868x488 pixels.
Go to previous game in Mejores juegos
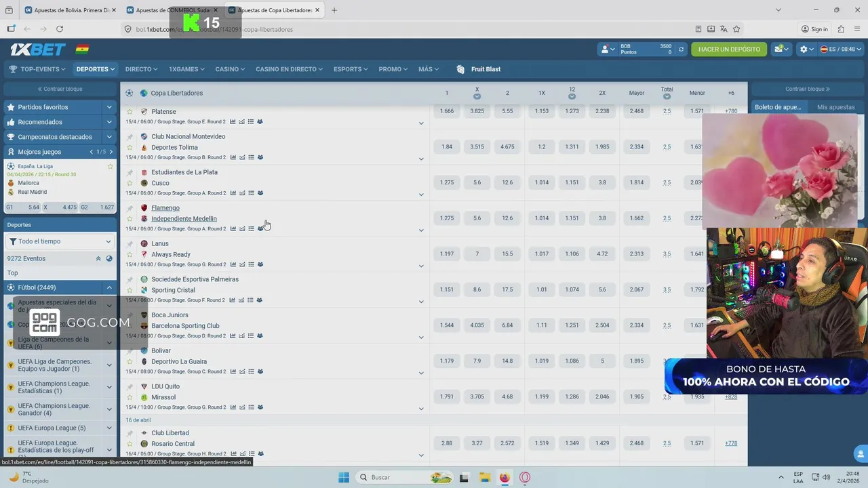click(92, 152)
